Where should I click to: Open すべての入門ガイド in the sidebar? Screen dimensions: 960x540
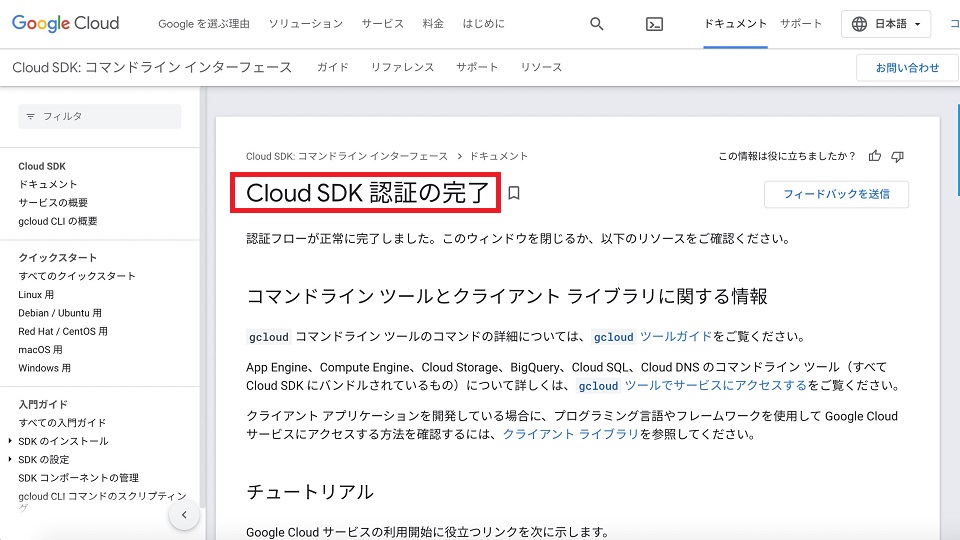pyautogui.click(x=62, y=422)
